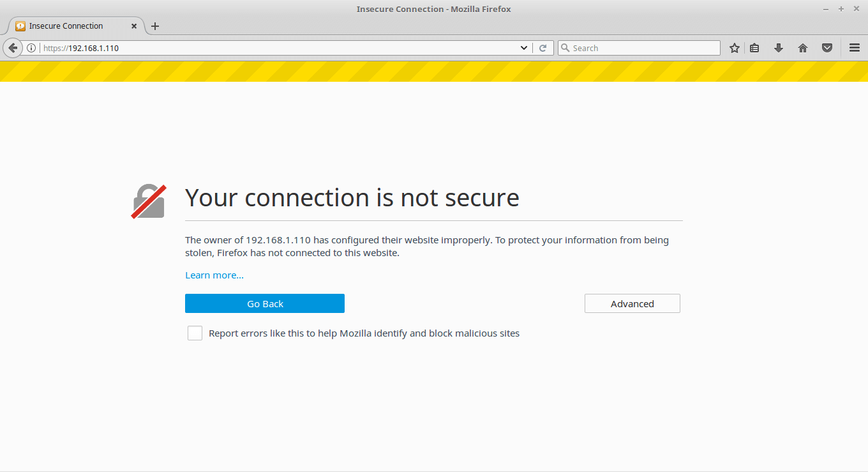The width and height of the screenshot is (868, 472).
Task: Close the Insecure Connection tab
Action: [x=134, y=26]
